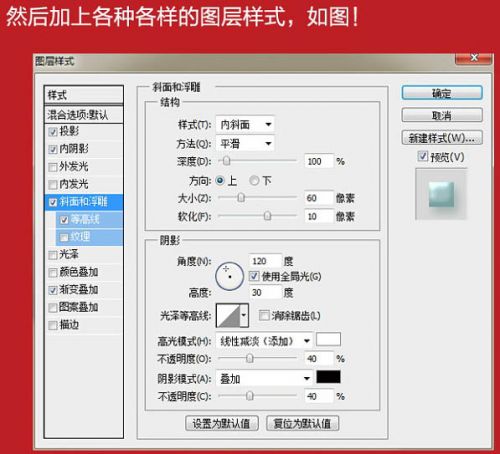Toggle the 使用全局光 checkbox
The height and width of the screenshot is (454, 500).
(254, 276)
